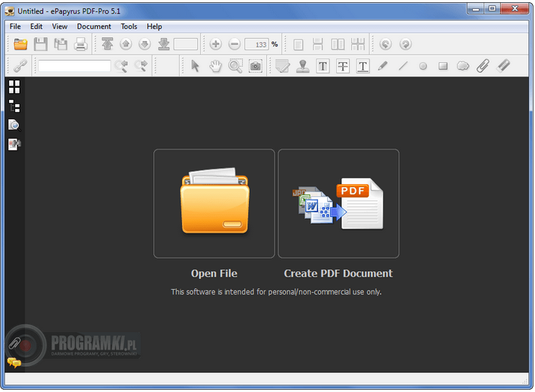
Task: Choose the arrow Select tool
Action: tap(195, 66)
